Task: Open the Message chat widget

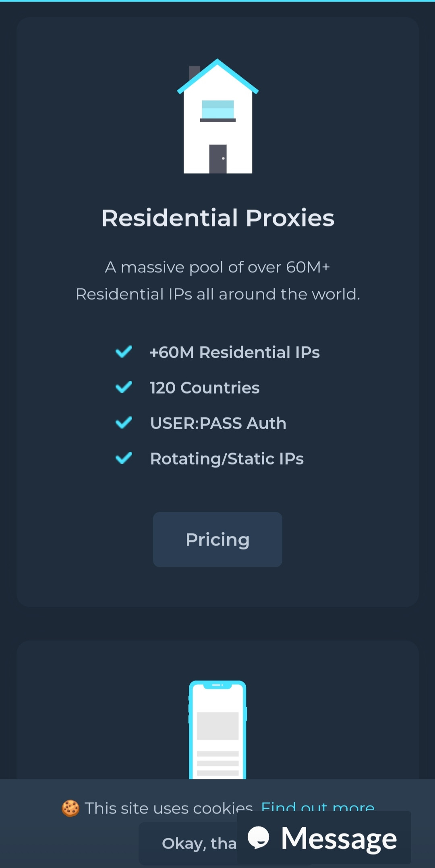Action: (338, 839)
